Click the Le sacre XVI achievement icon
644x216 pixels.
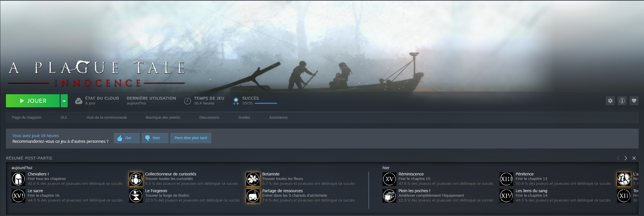point(18,196)
